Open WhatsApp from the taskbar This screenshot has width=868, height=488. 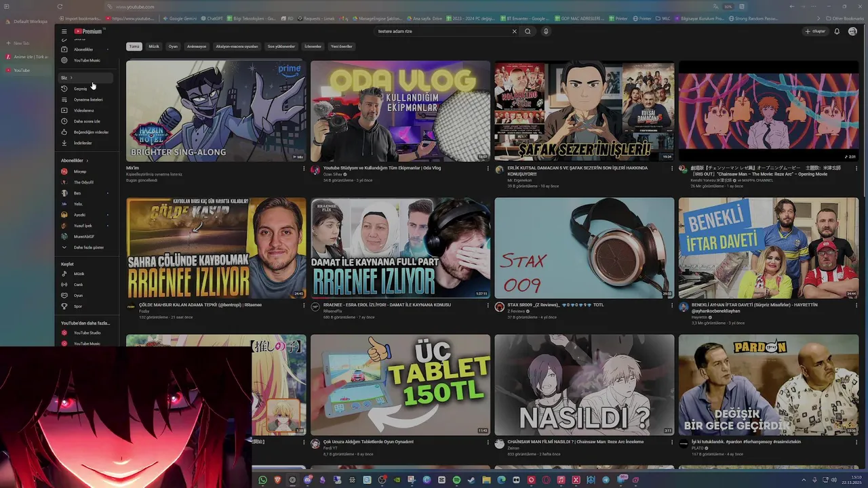pyautogui.click(x=262, y=480)
